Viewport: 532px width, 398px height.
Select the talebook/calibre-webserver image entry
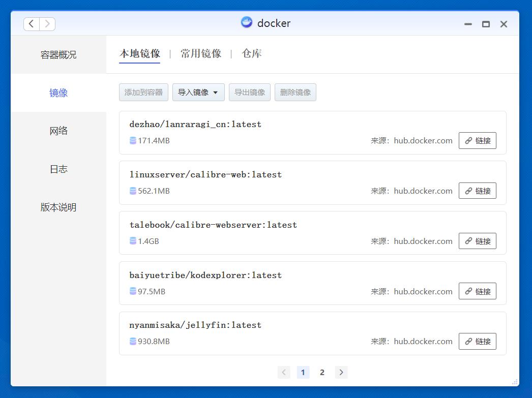tap(215, 224)
